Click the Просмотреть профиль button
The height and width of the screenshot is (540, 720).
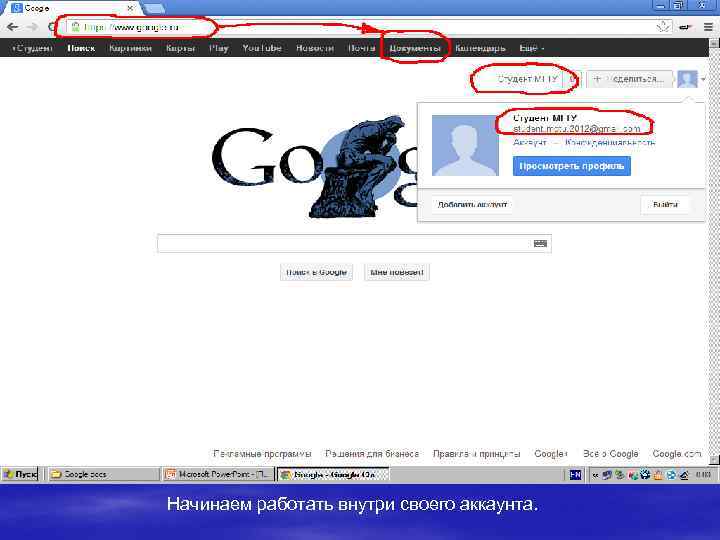point(572,166)
